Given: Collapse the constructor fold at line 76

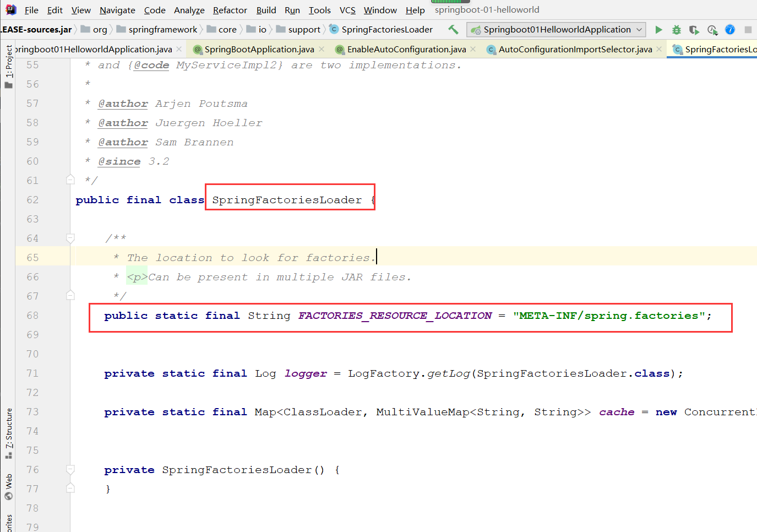Looking at the screenshot, I should tap(70, 469).
